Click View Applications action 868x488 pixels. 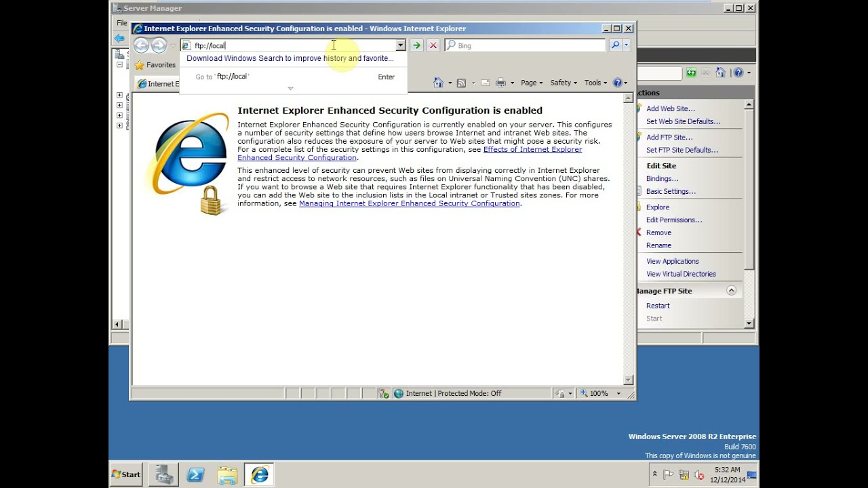tap(672, 261)
